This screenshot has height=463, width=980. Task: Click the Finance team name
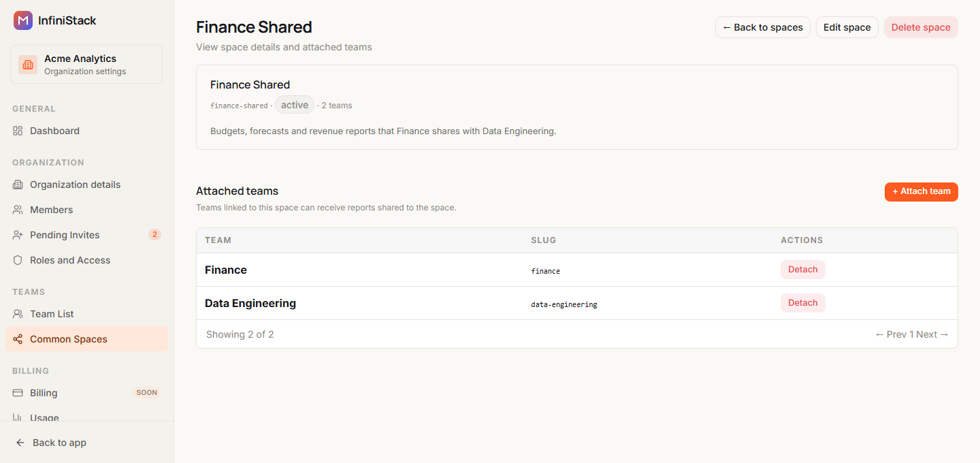tap(226, 270)
